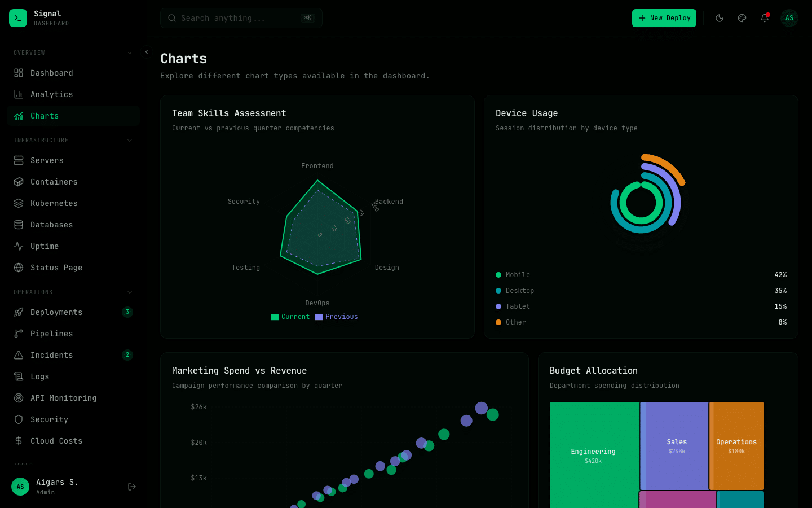
Task: Collapse the sidebar with the back chevron
Action: point(146,51)
